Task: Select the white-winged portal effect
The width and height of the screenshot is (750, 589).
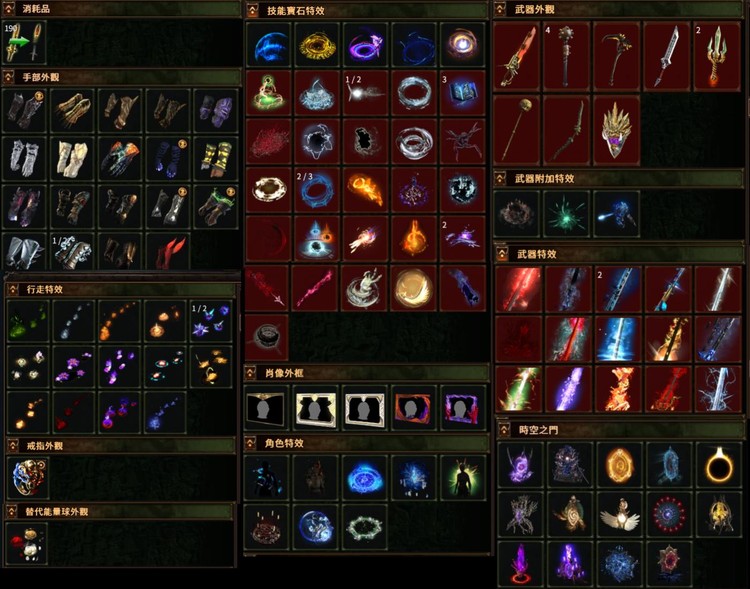Action: coord(619,514)
